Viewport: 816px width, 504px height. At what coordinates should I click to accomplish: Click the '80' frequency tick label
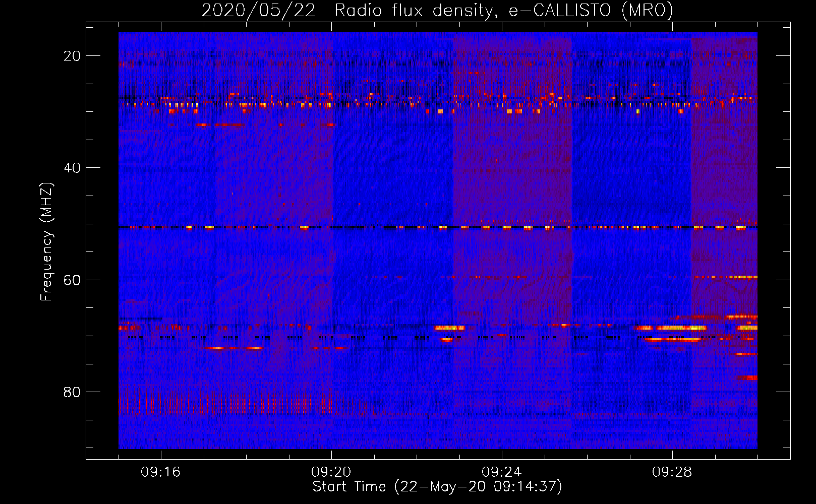coord(72,392)
